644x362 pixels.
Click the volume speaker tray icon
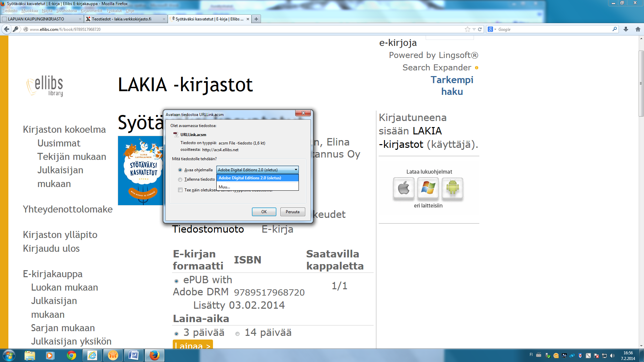coord(612,356)
